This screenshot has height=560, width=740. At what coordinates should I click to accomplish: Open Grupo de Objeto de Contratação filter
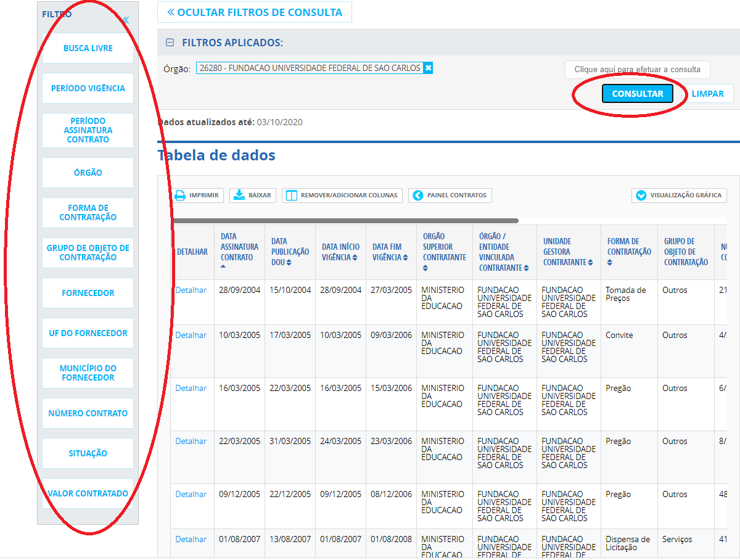pos(88,253)
